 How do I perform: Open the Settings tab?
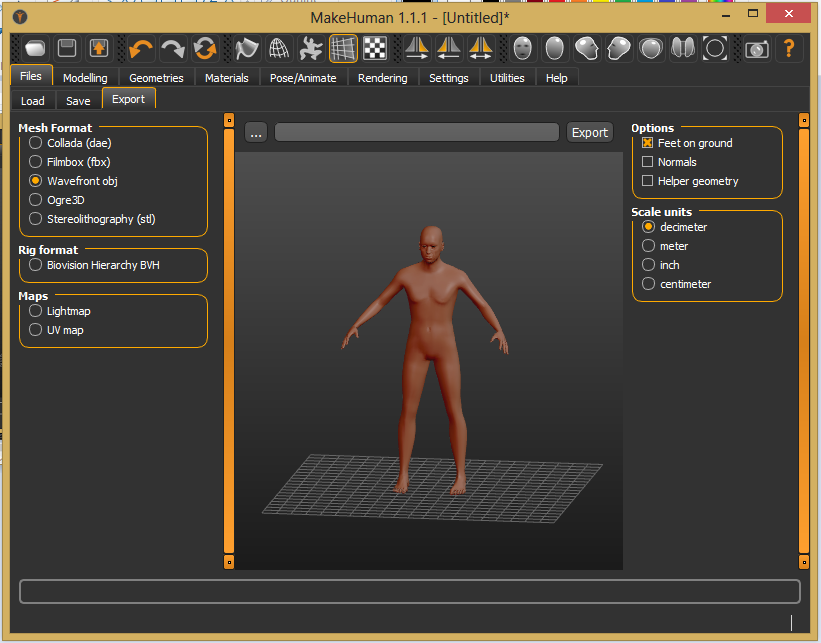[x=449, y=77]
